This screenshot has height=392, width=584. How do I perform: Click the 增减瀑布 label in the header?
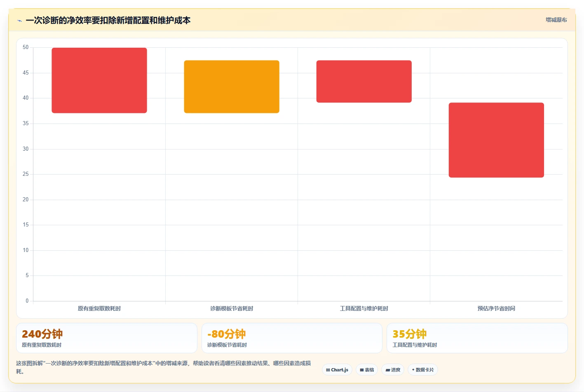pos(556,20)
